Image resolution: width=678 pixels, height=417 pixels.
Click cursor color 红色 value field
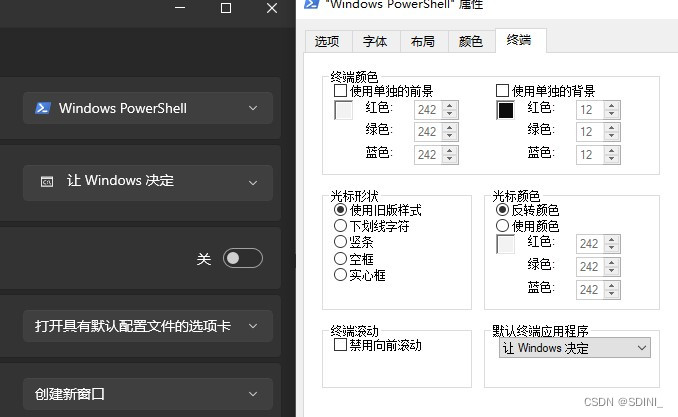coord(590,244)
